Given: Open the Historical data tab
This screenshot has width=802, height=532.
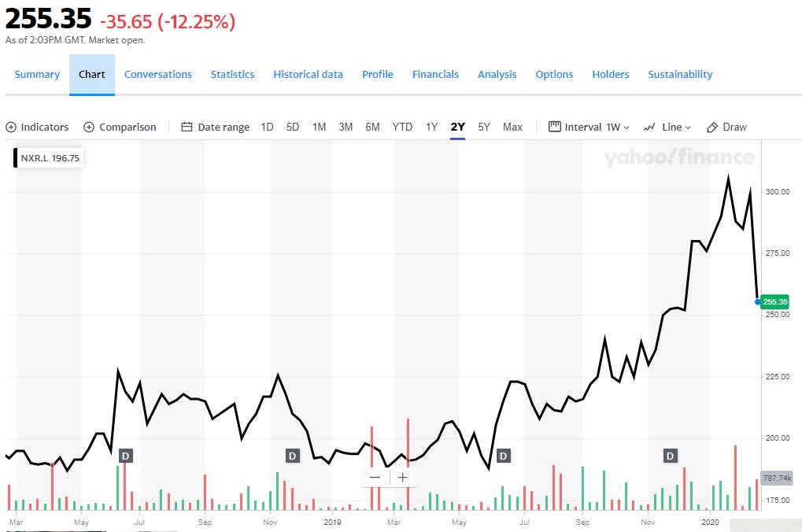Looking at the screenshot, I should click(x=308, y=74).
